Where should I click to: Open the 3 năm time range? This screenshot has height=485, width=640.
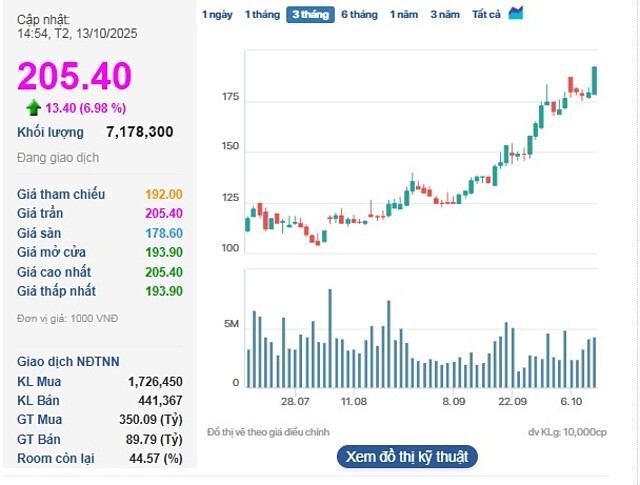[445, 14]
